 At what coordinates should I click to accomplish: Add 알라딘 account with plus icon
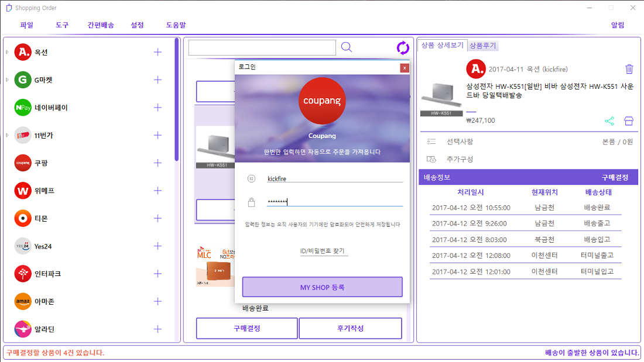click(157, 329)
